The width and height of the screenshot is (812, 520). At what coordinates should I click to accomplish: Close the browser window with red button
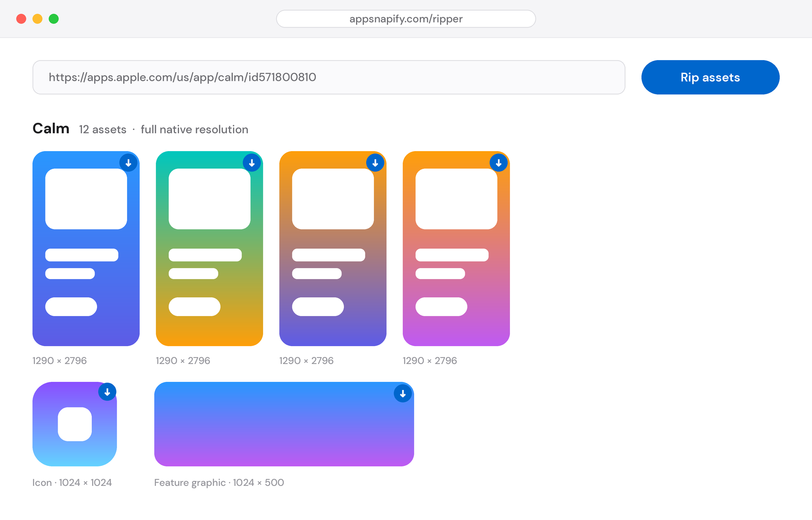point(21,19)
